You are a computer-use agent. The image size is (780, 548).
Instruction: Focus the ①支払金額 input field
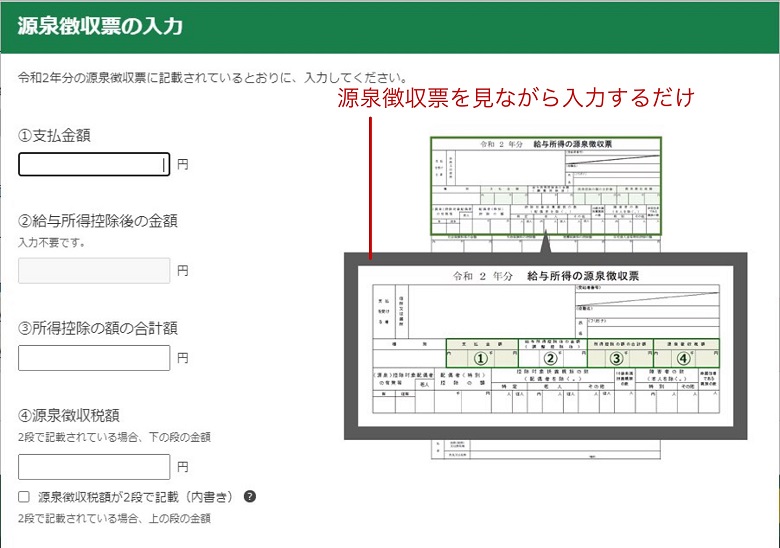[x=94, y=165]
